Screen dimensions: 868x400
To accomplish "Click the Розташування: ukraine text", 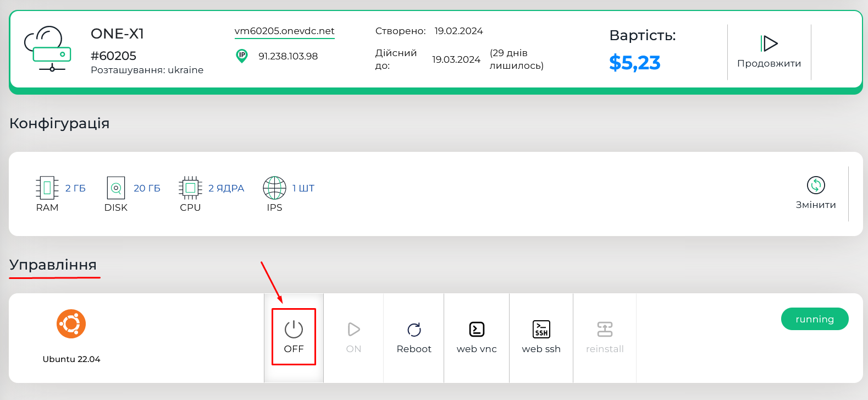I will tap(147, 70).
